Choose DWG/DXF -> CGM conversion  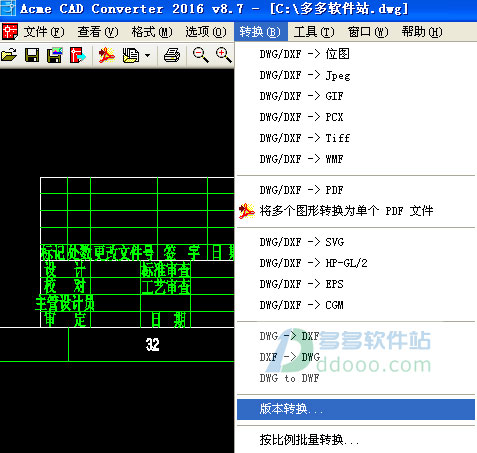[356, 305]
